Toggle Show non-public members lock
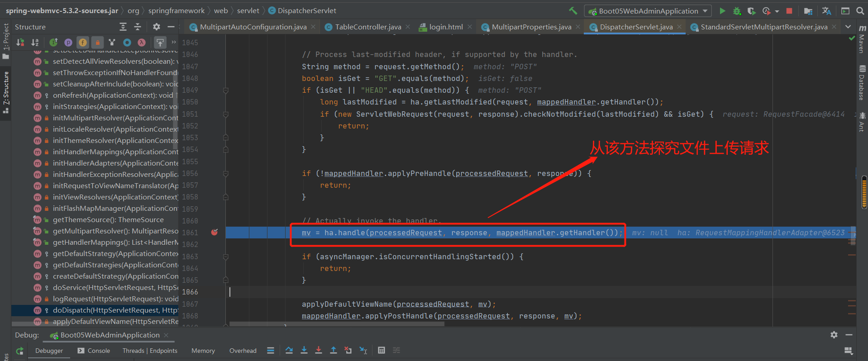 click(97, 42)
